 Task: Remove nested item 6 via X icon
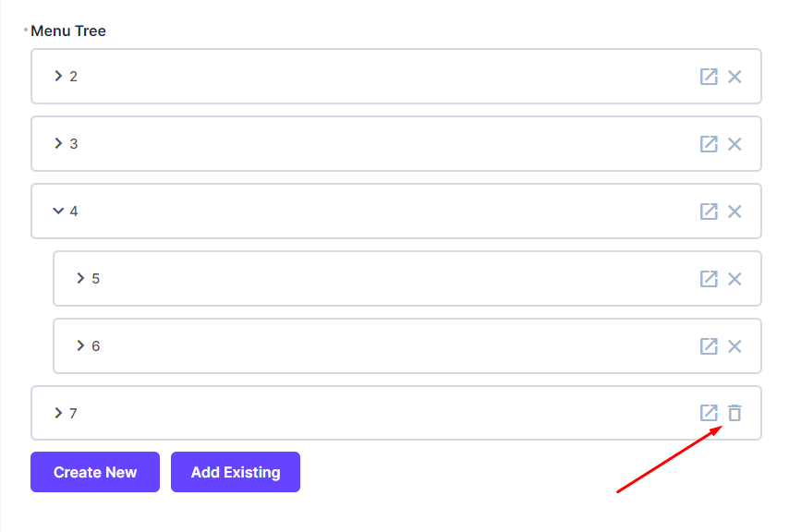click(734, 345)
